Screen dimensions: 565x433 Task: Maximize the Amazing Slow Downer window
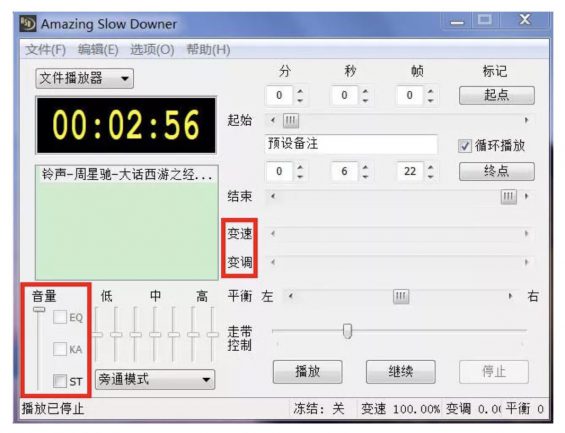pos(485,20)
